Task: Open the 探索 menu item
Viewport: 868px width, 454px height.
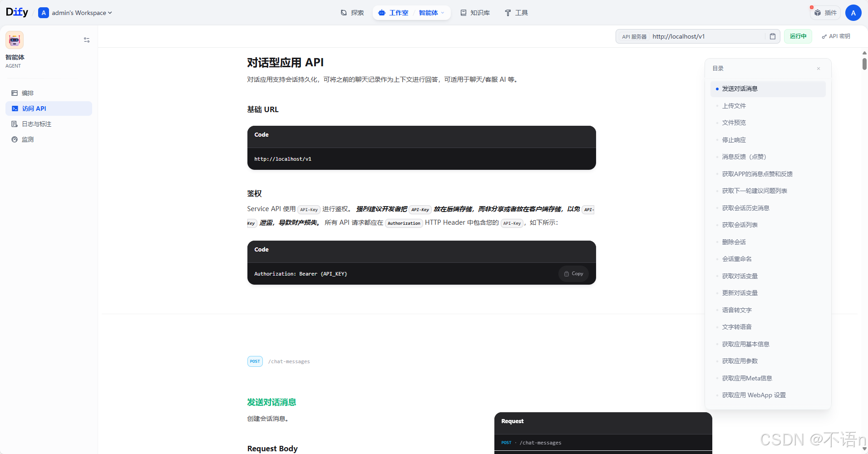Action: click(352, 13)
